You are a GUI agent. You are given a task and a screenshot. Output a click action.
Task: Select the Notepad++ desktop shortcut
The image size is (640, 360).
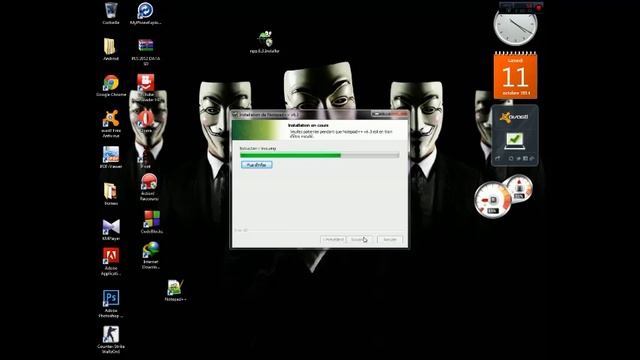176,290
